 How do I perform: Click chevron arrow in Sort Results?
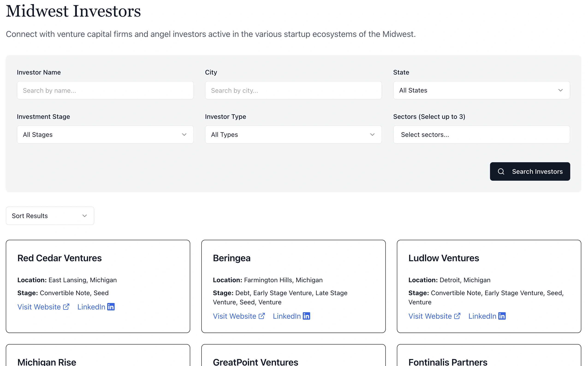pos(84,216)
